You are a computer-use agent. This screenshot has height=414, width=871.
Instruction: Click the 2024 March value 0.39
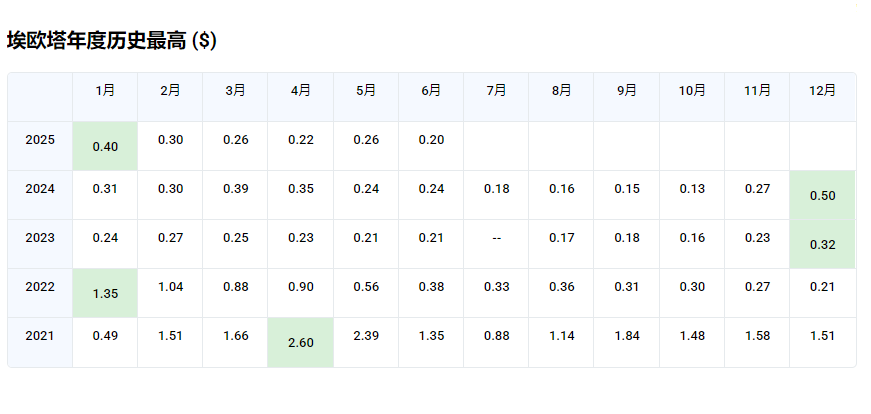(236, 189)
